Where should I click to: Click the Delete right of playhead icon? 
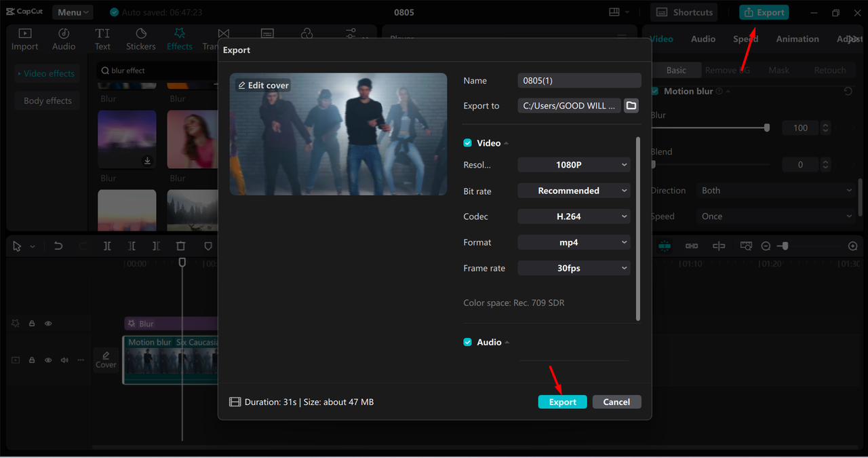point(156,246)
